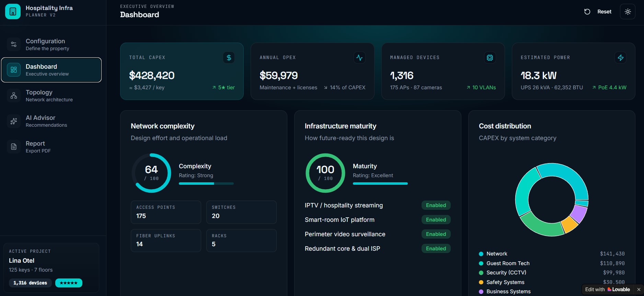Click the activity pulse icon on Annual OPEX
Screen dimensions: 644x296
[359, 58]
